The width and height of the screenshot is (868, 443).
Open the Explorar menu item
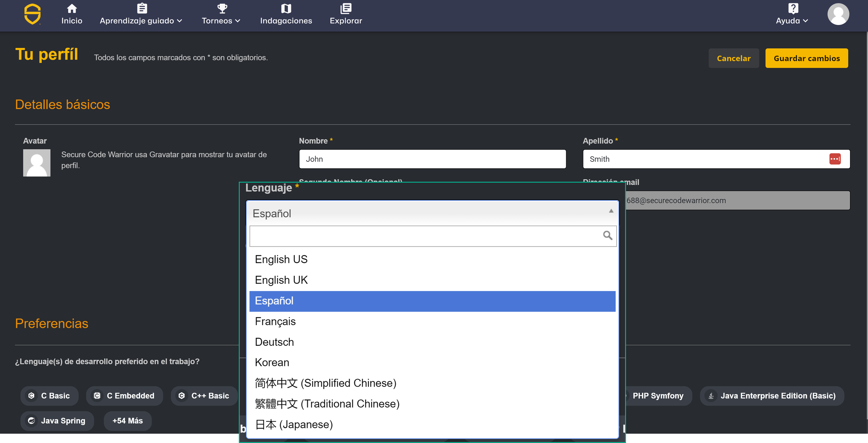click(x=346, y=14)
